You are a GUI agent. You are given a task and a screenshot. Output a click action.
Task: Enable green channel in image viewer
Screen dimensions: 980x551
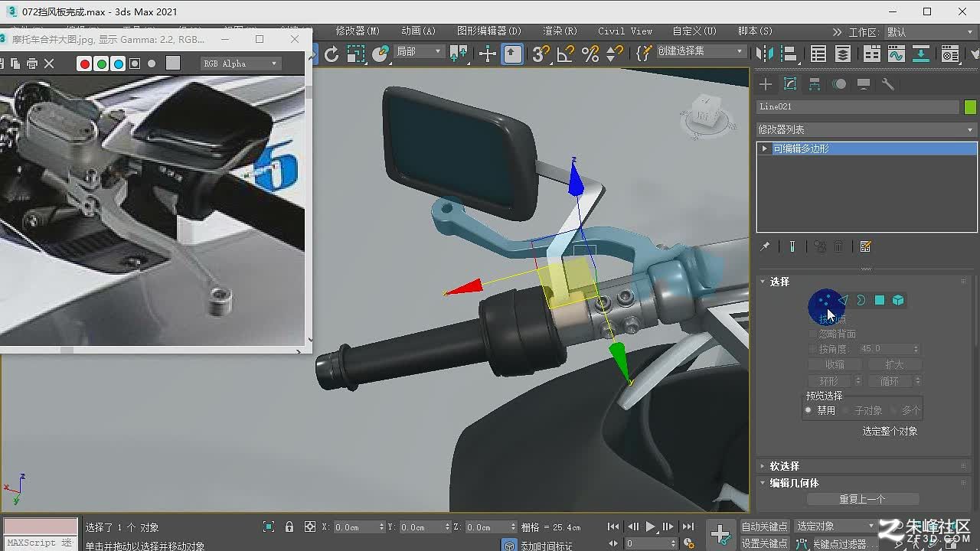(102, 64)
